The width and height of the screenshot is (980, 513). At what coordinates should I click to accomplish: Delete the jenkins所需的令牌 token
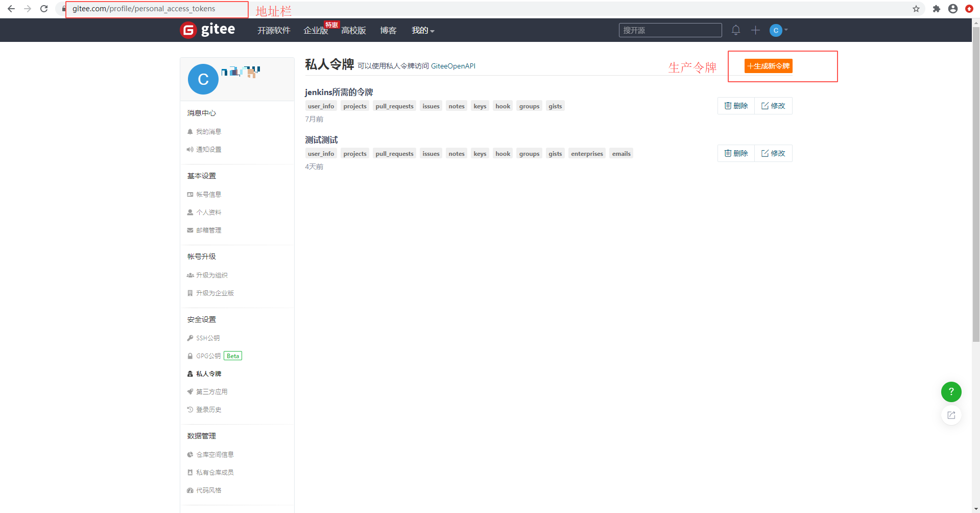coord(736,106)
